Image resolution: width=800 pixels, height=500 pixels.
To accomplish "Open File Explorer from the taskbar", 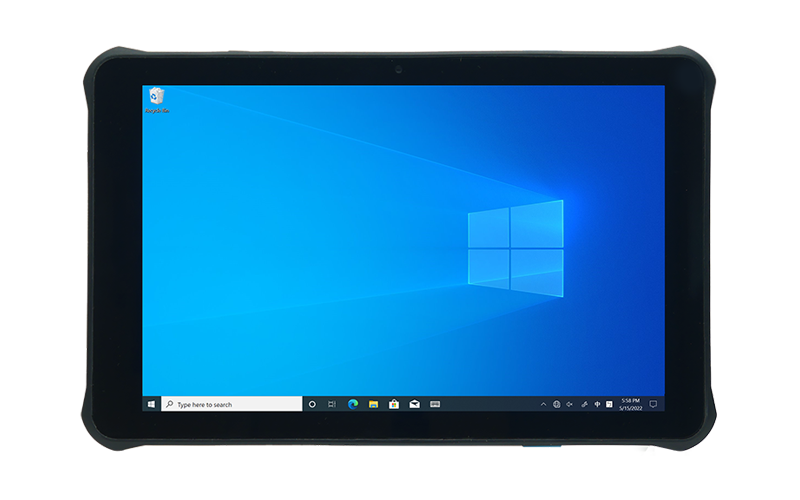I will (373, 404).
